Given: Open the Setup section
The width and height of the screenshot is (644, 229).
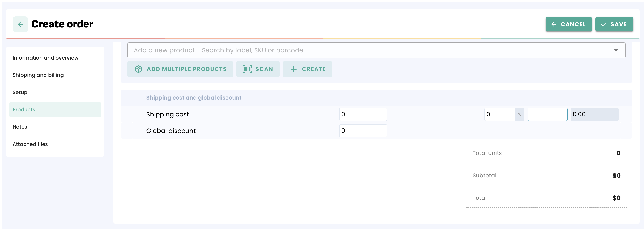Looking at the screenshot, I should (20, 92).
